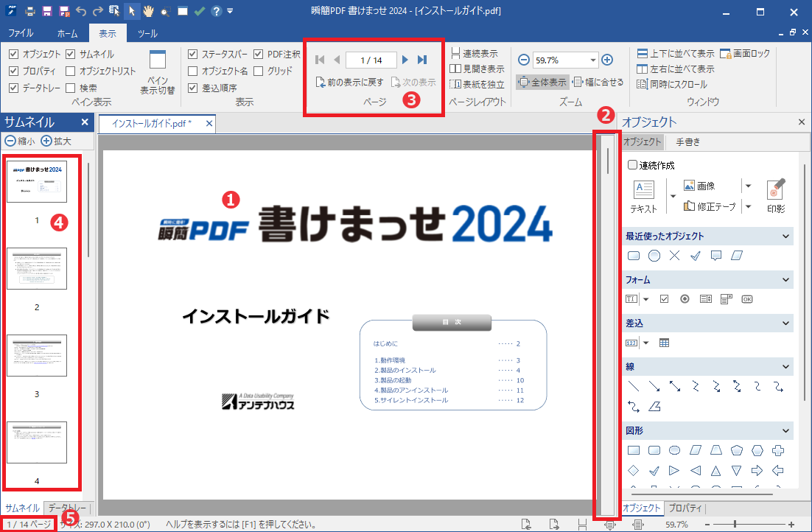Click the zoom in plus icon in ribbon
Screen dimensions: 812x532
[607, 60]
